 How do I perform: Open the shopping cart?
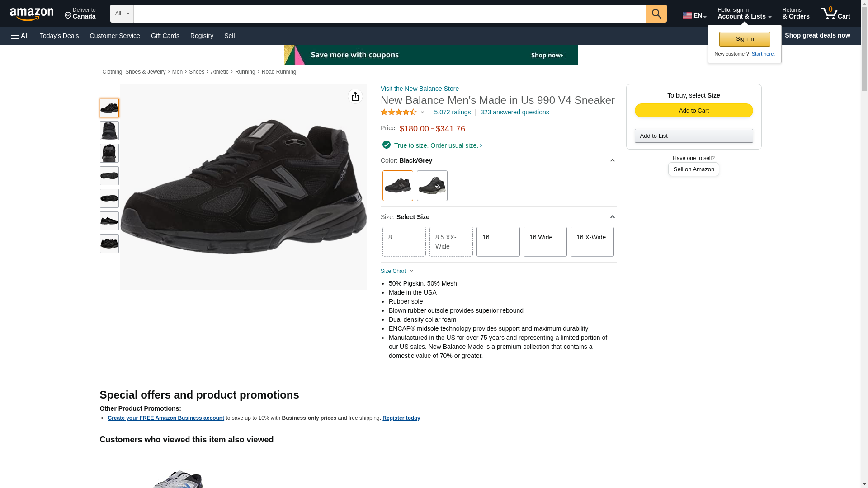835,14
